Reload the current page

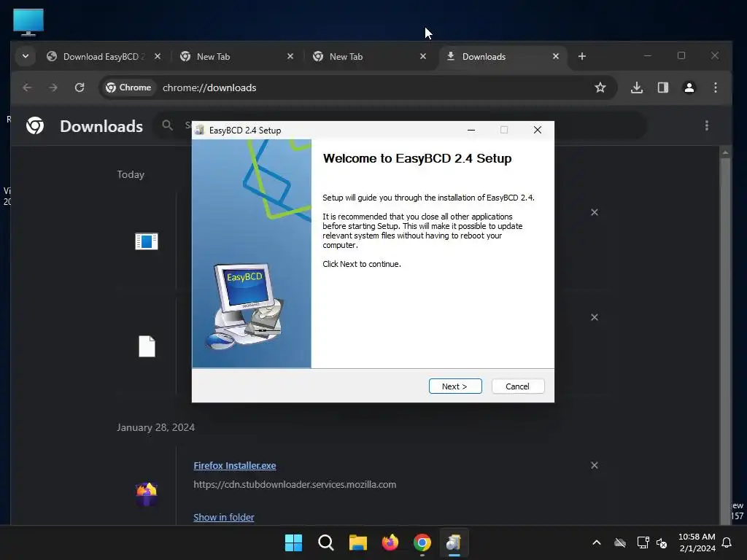click(80, 87)
